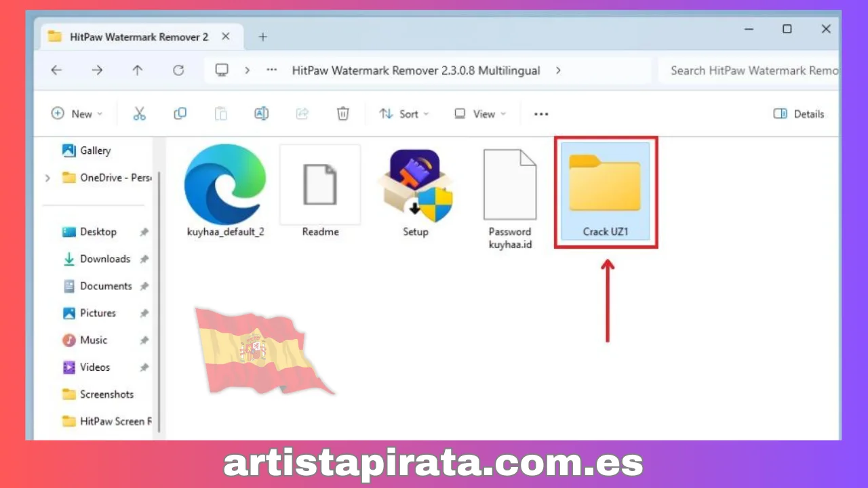Viewport: 868px width, 488px height.
Task: Select the Cut icon in the toolbar
Action: (140, 114)
